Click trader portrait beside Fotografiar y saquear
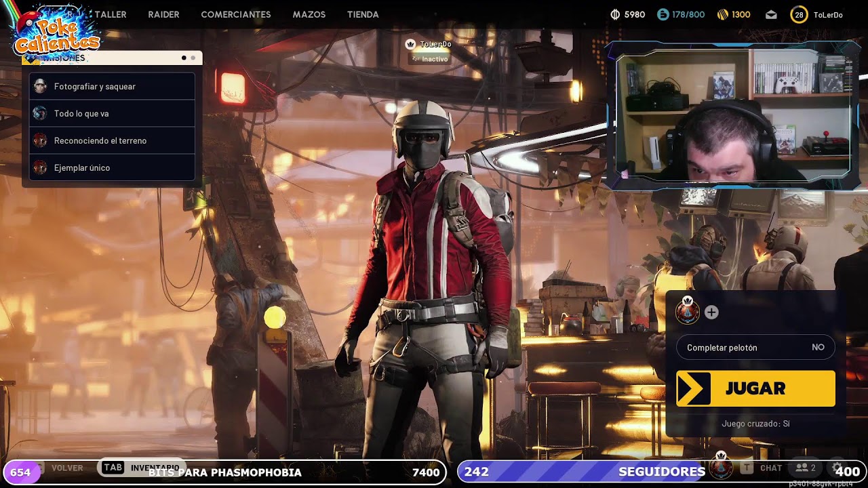 pyautogui.click(x=40, y=86)
